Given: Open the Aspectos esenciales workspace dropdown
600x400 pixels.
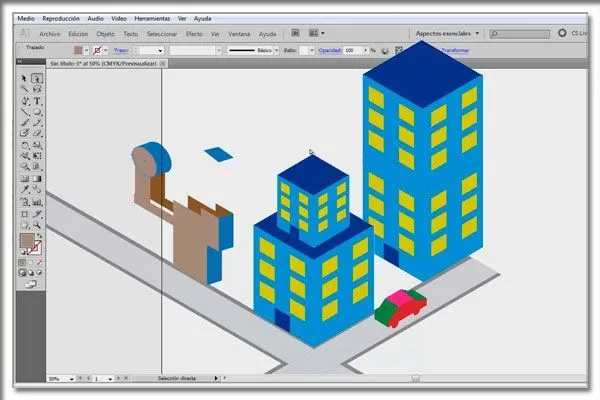Looking at the screenshot, I should click(447, 33).
